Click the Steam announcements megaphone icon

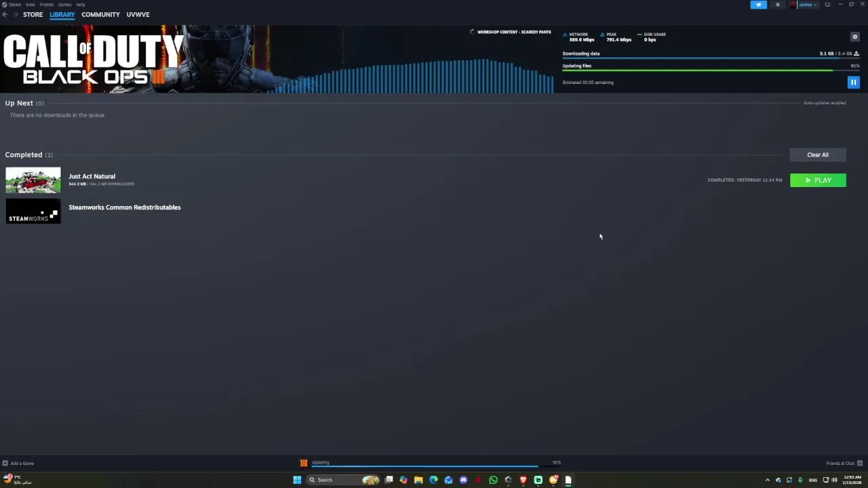[758, 5]
